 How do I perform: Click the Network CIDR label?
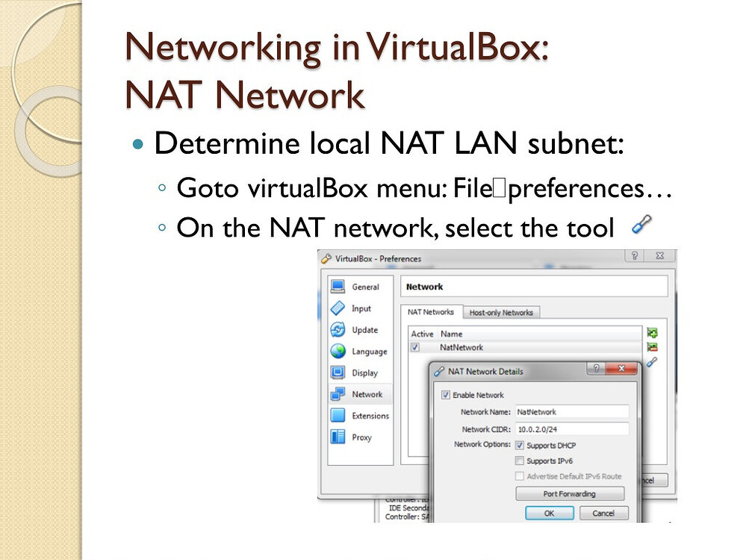coord(486,429)
